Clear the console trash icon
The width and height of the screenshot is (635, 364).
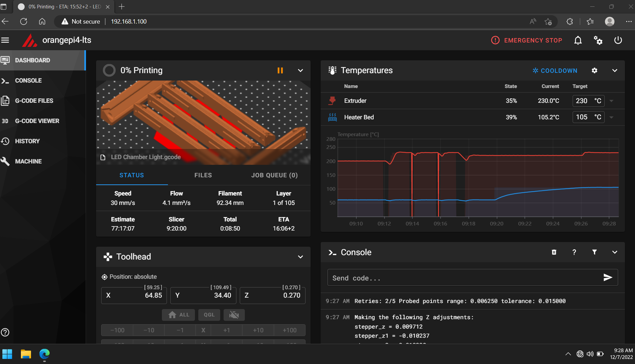tap(554, 252)
